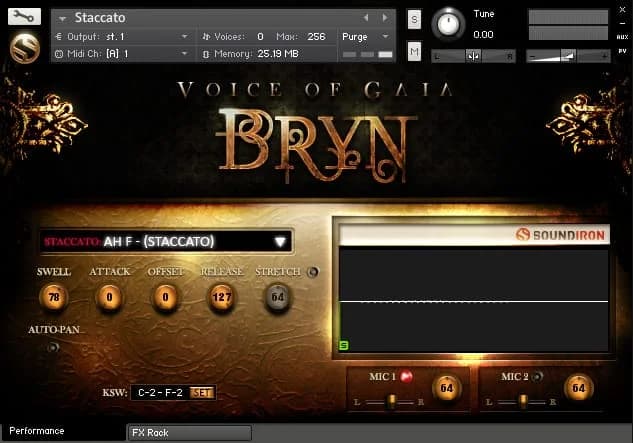
Task: Enable the Auto-Pan toggle
Action: (x=53, y=347)
